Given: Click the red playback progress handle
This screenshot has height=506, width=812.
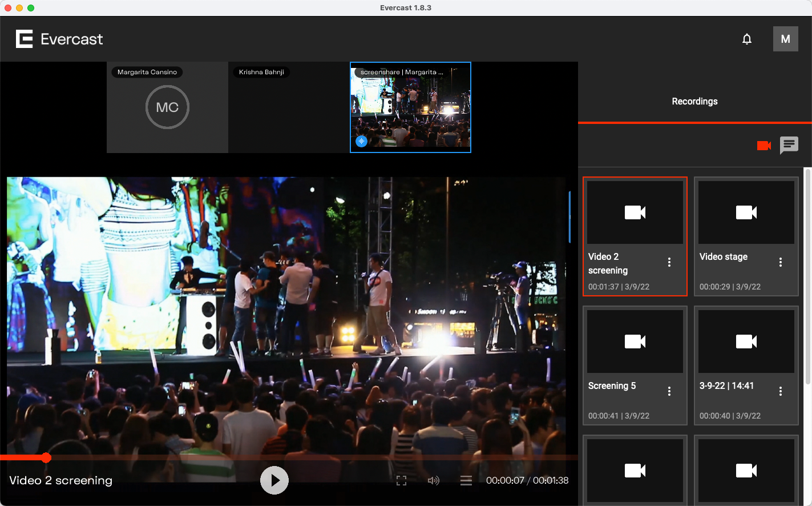Looking at the screenshot, I should [46, 457].
